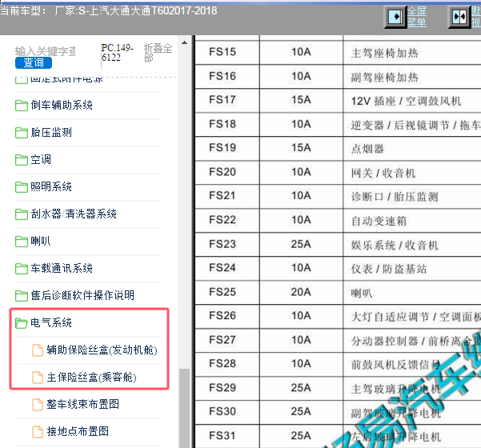Click 副驾座椅加热 description cell
This screenshot has width=481, height=448.
point(412,77)
